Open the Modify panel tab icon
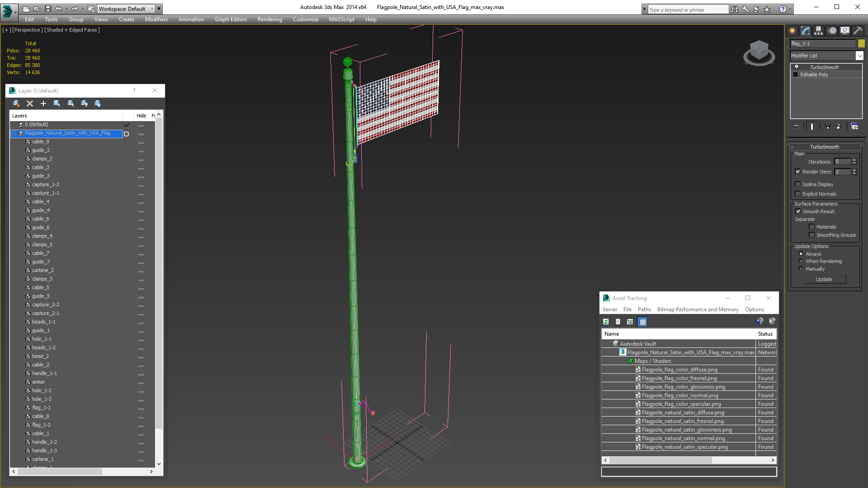 [x=805, y=31]
